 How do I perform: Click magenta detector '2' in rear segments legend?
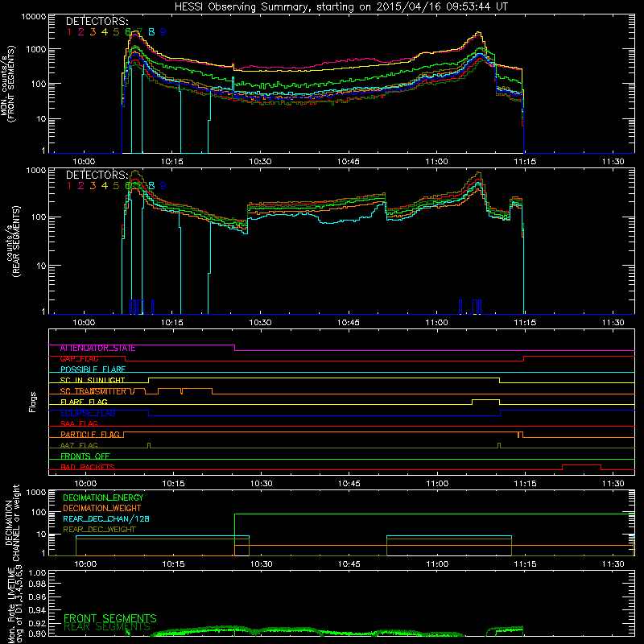pos(81,186)
